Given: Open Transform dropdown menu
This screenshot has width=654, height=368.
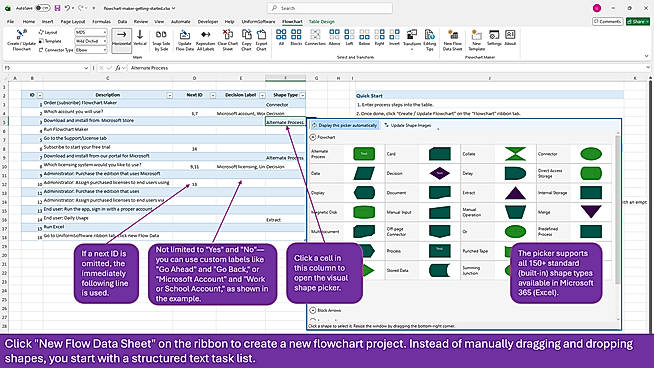Looking at the screenshot, I should point(412,40).
